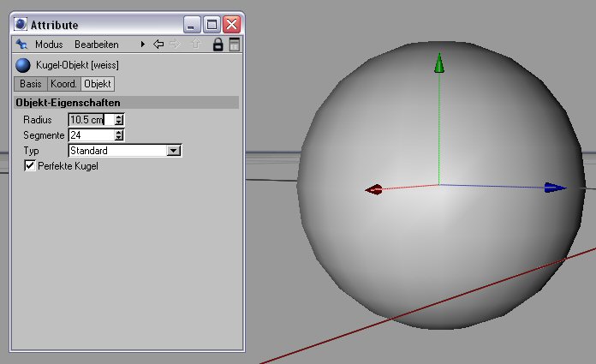Click the forward arrow in Attribute toolbar
Screen dimensions: 596x364
click(176, 44)
